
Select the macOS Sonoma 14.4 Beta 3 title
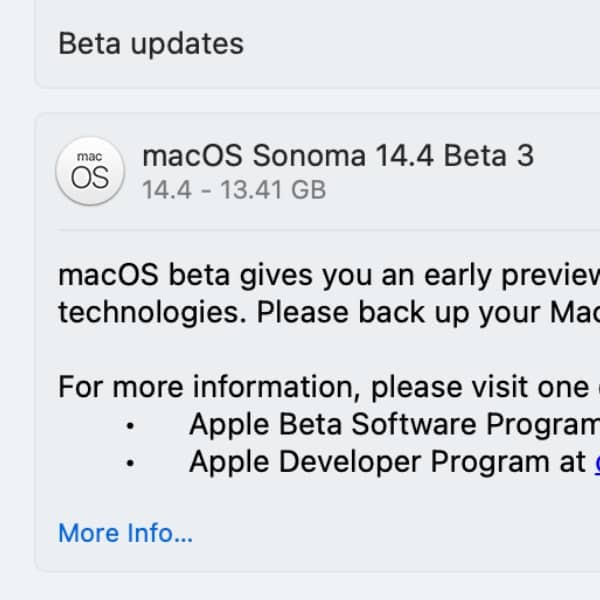[338, 155]
